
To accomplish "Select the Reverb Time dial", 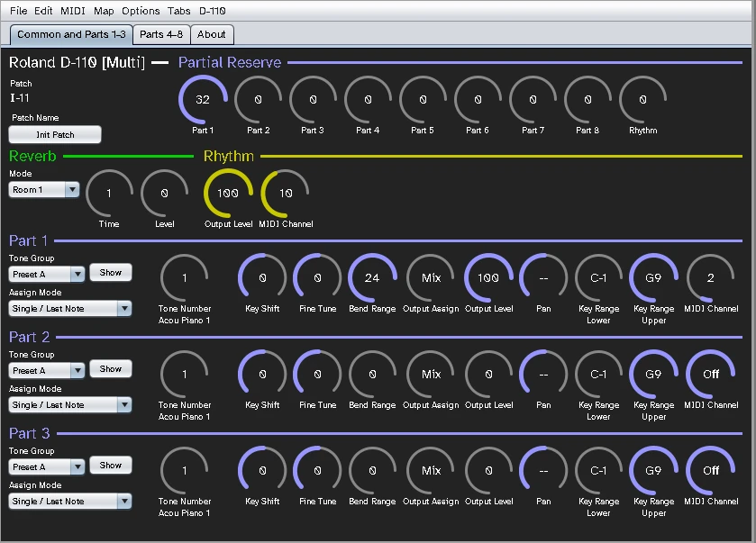I will point(109,194).
